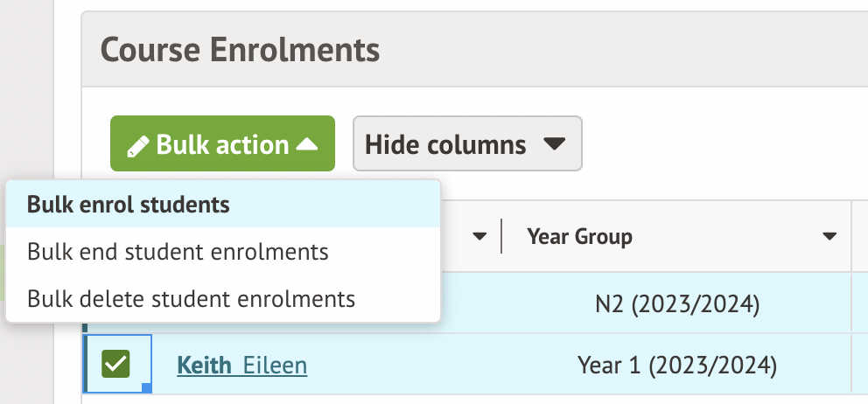The image size is (868, 404).
Task: Click the N2 (2023/2024) year cell
Action: coord(675,305)
